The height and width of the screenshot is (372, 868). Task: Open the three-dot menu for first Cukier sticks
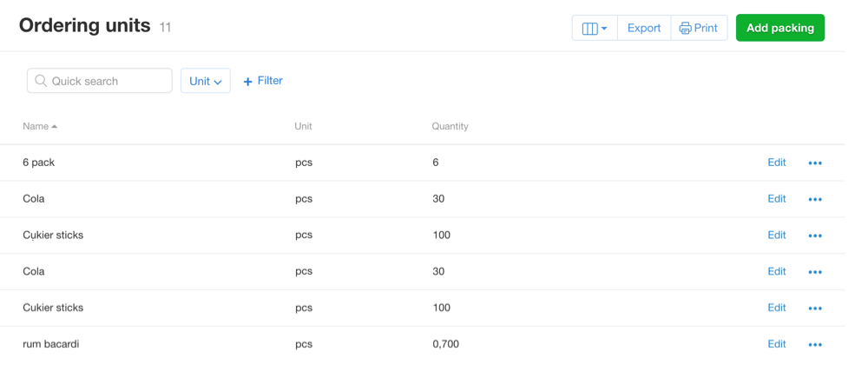(x=814, y=236)
